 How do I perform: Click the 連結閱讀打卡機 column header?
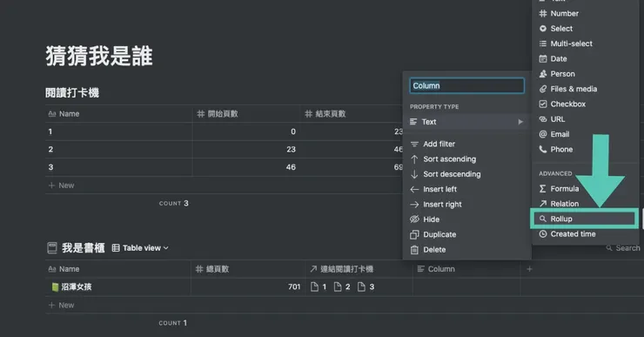359,269
